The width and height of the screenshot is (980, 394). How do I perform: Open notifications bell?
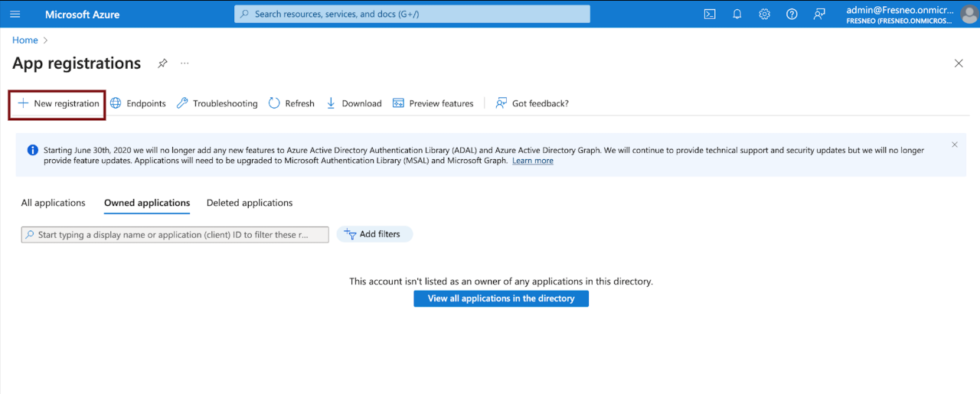click(x=737, y=14)
